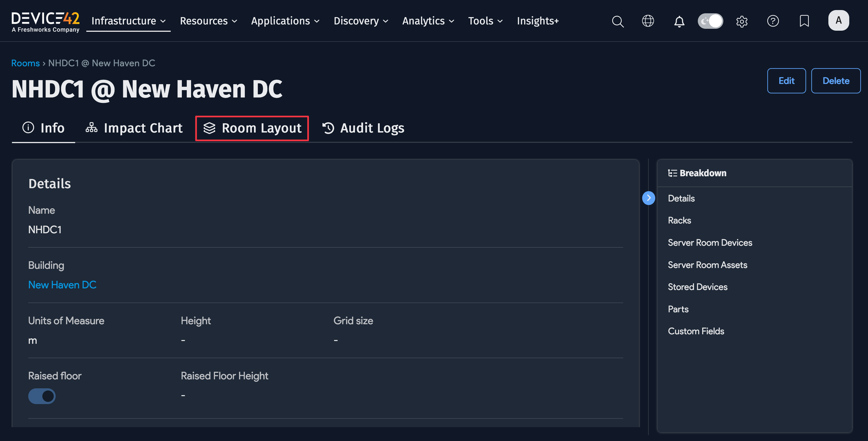Viewport: 868px width, 441px height.
Task: Open help using the question mark icon
Action: (x=773, y=21)
